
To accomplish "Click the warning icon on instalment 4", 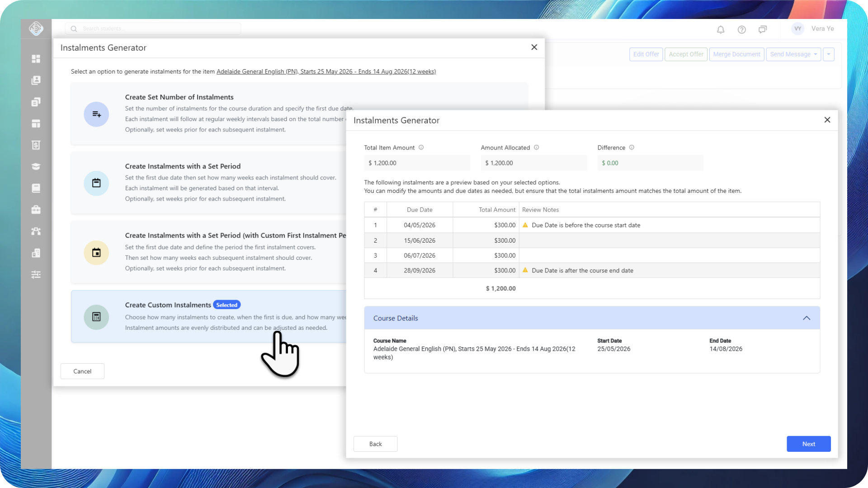I will [525, 270].
